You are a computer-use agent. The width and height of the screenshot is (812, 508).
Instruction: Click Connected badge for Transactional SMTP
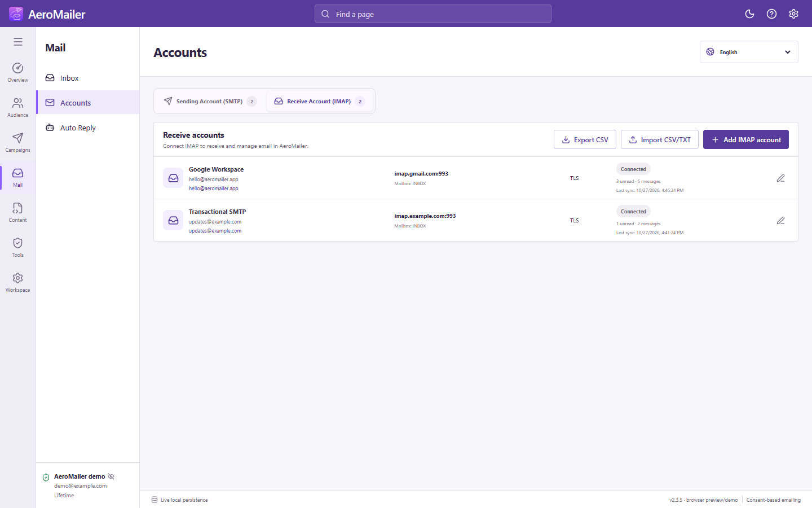[633, 212]
